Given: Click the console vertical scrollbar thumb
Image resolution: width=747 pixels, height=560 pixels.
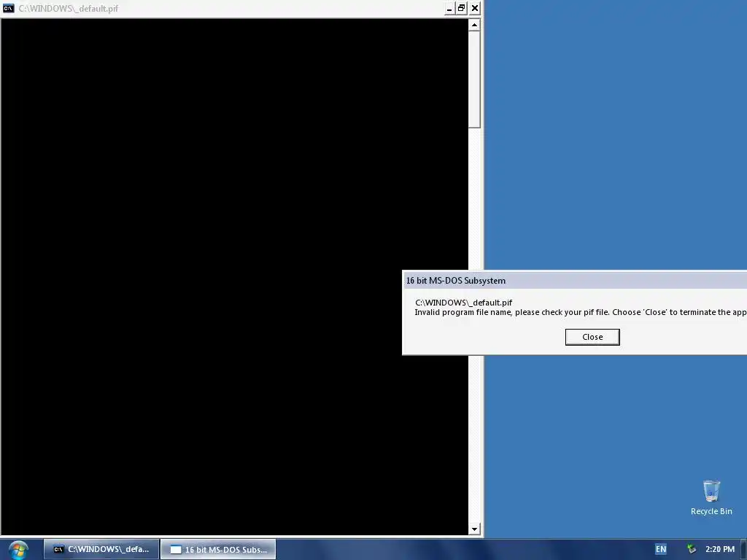Looking at the screenshot, I should tap(474, 79).
